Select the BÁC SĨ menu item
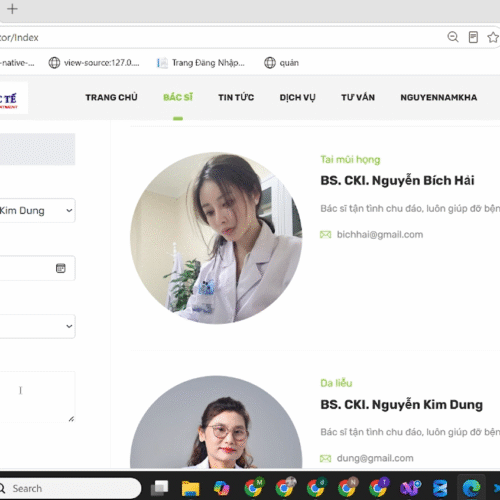Image resolution: width=500 pixels, height=500 pixels. tap(178, 97)
